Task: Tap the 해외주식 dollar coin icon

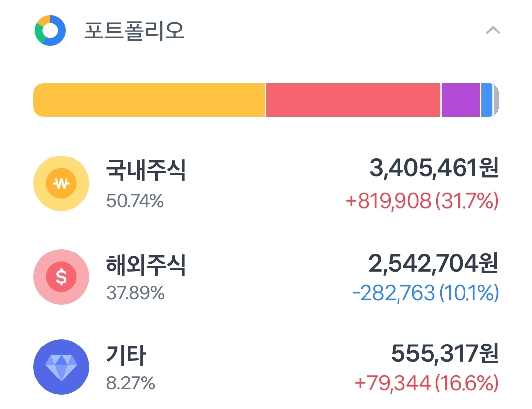Action: click(x=61, y=276)
